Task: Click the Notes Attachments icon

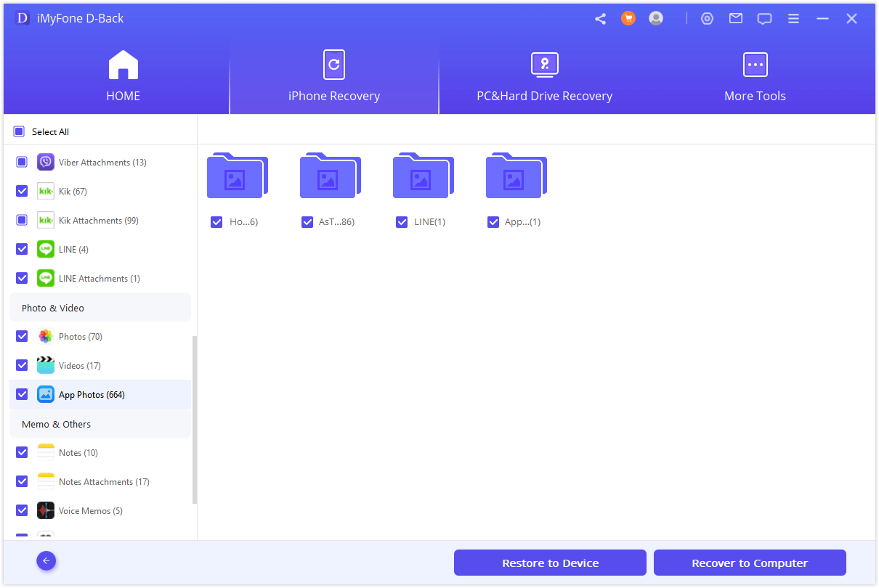Action: click(46, 481)
